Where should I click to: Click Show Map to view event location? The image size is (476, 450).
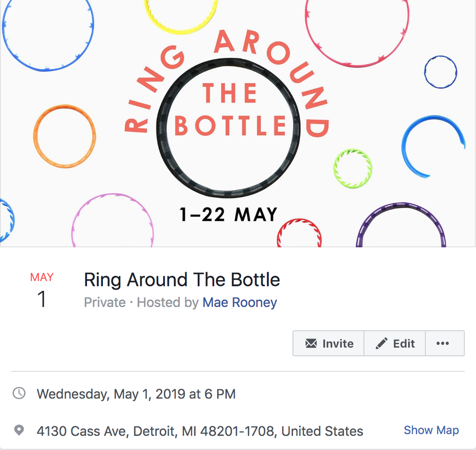(x=431, y=430)
